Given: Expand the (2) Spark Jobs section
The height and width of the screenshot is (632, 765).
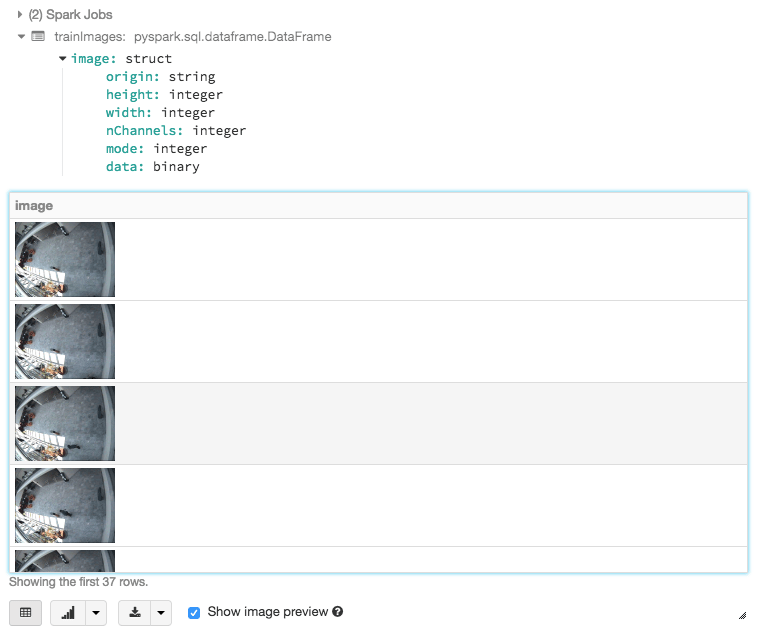Looking at the screenshot, I should (x=20, y=14).
